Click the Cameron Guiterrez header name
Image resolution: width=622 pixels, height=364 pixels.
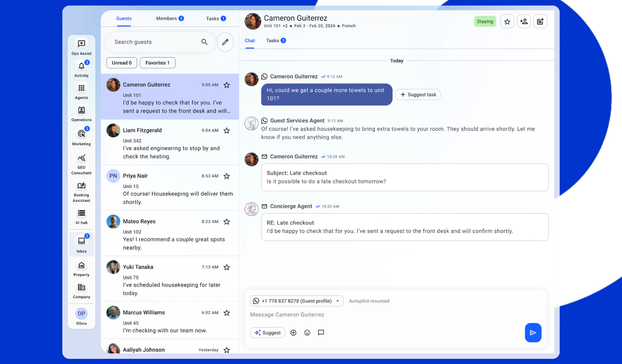[296, 18]
